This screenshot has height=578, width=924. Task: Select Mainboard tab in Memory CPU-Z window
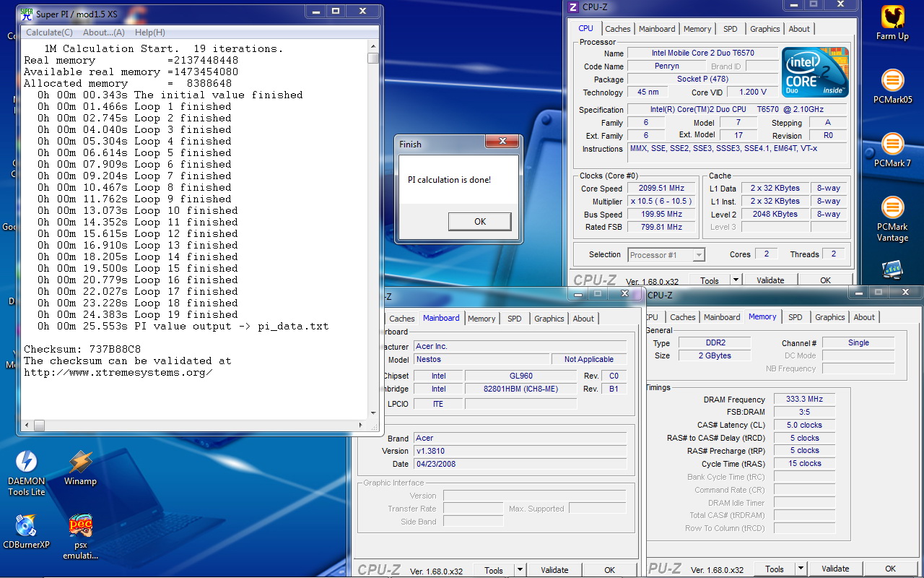722,317
